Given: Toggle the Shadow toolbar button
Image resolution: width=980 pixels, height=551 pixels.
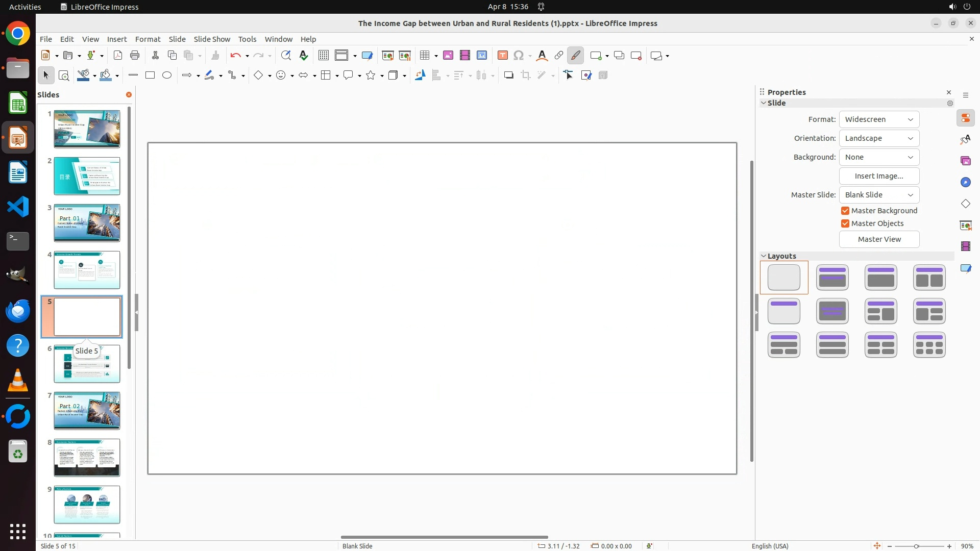Looking at the screenshot, I should [x=508, y=76].
